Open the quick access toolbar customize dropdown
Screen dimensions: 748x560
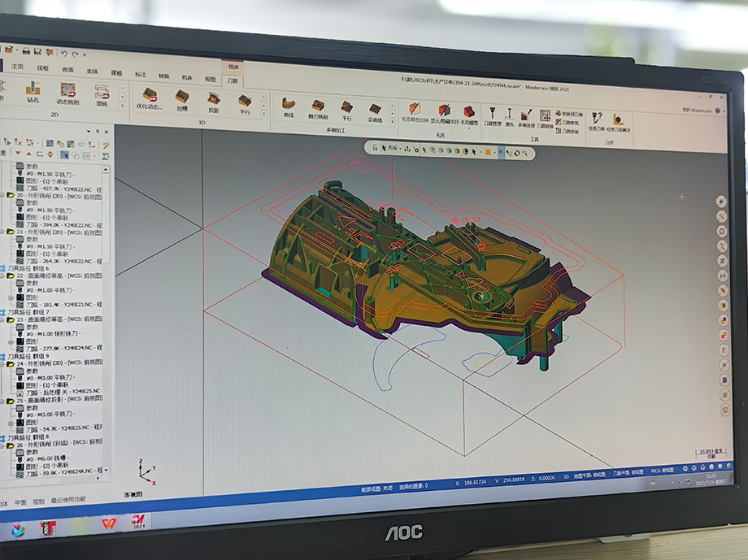85,55
